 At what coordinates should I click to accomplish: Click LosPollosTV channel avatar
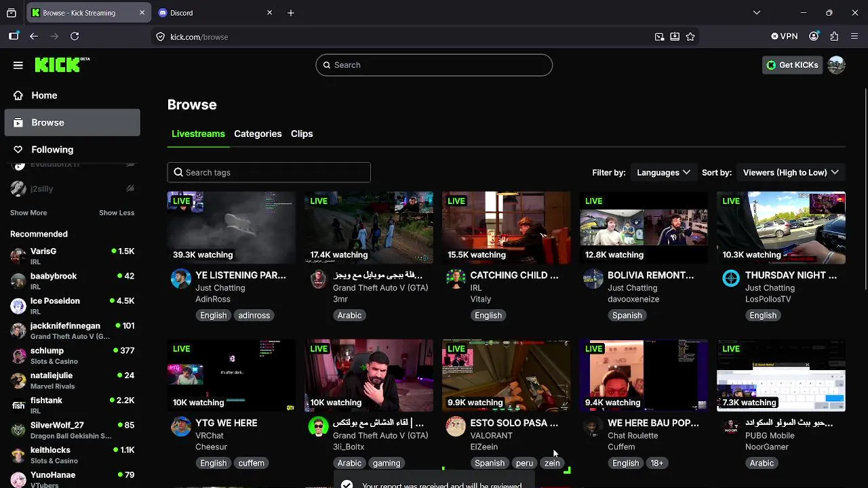coord(731,279)
